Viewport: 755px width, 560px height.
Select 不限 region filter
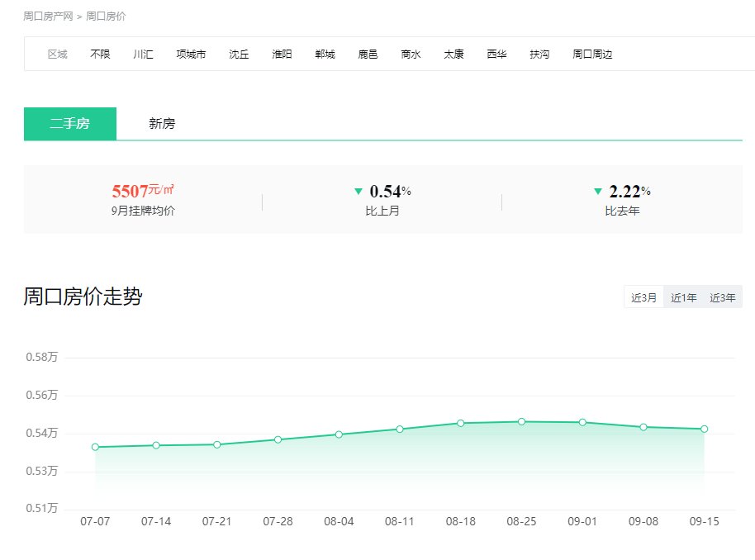tap(100, 54)
